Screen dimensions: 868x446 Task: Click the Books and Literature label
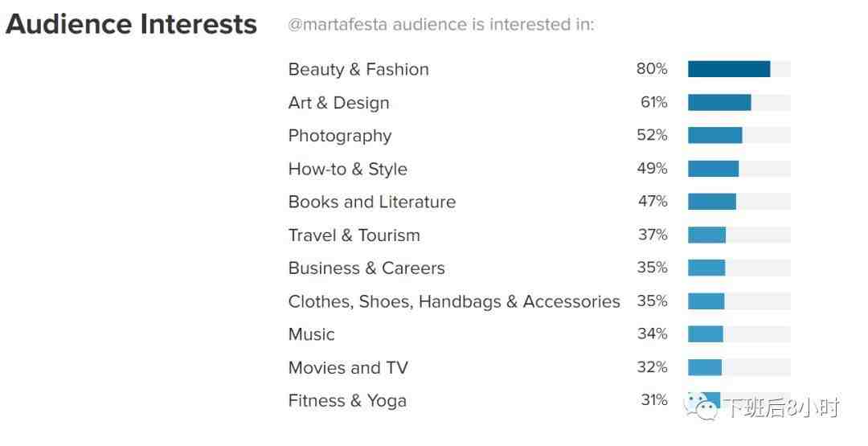click(371, 202)
